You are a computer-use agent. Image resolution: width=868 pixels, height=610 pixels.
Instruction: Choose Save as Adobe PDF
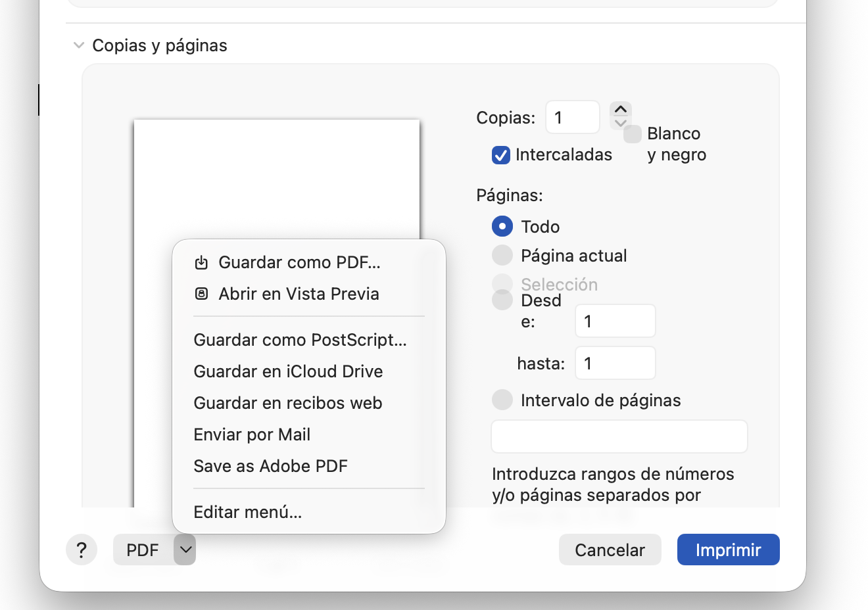click(x=270, y=466)
